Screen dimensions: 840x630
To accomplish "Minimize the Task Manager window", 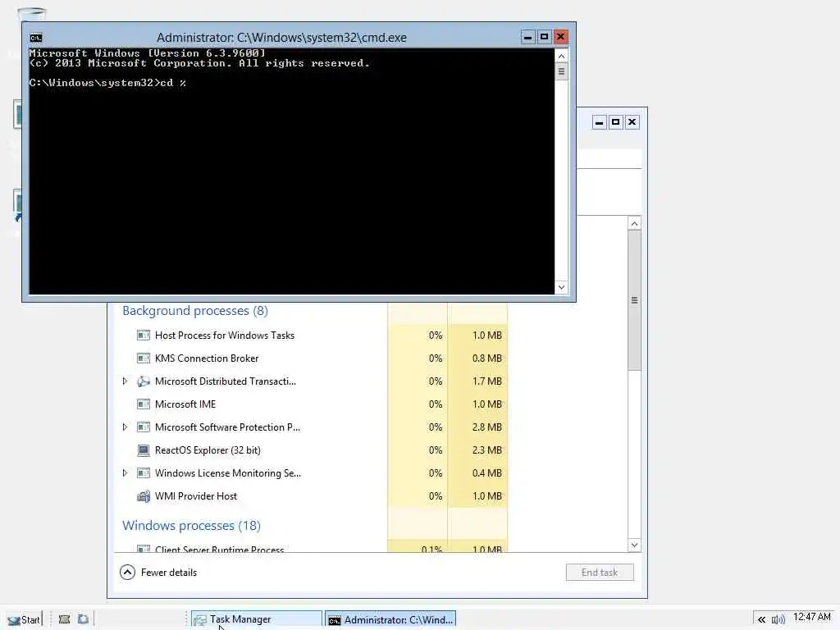I will 600,122.
